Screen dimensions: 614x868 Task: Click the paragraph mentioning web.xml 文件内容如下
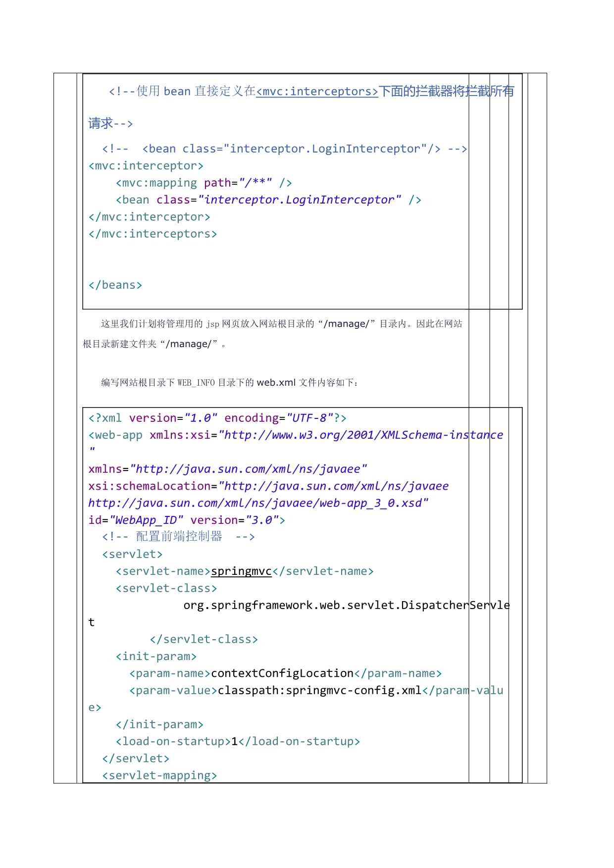230,383
